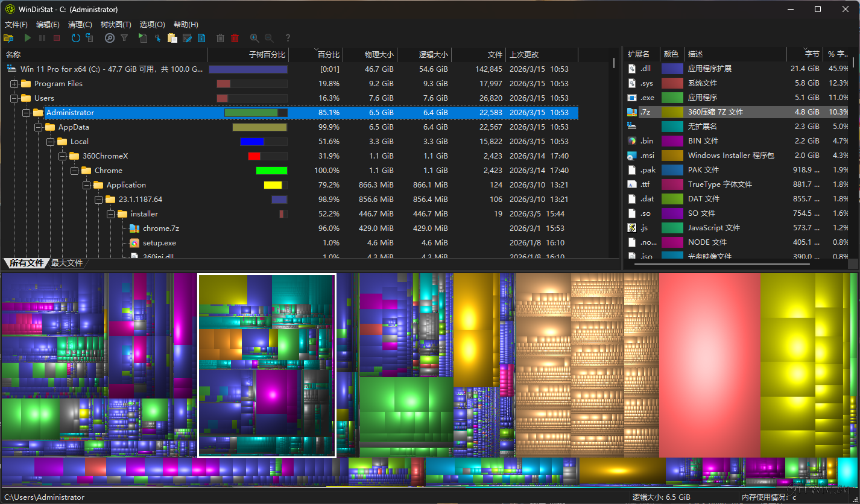Click the large red block in treemap
Screen dimensions: 860x504
[x=709, y=365]
